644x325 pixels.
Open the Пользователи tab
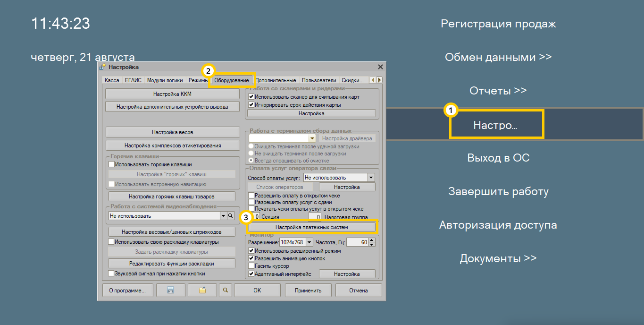[319, 80]
